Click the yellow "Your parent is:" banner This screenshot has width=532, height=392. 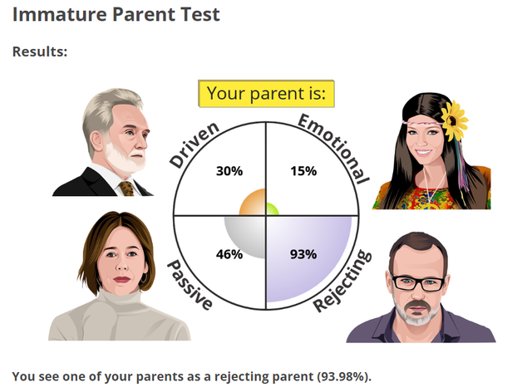tap(266, 93)
